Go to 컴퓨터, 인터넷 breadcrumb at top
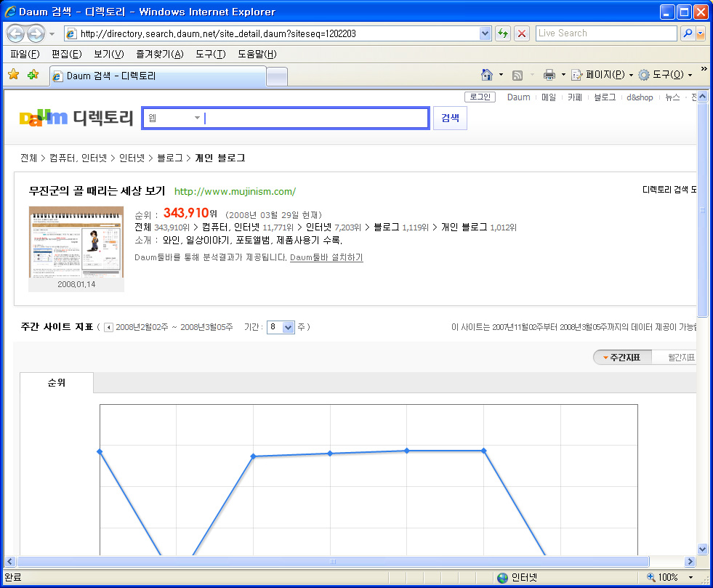Viewport: 713px width, 588px height. [78, 158]
